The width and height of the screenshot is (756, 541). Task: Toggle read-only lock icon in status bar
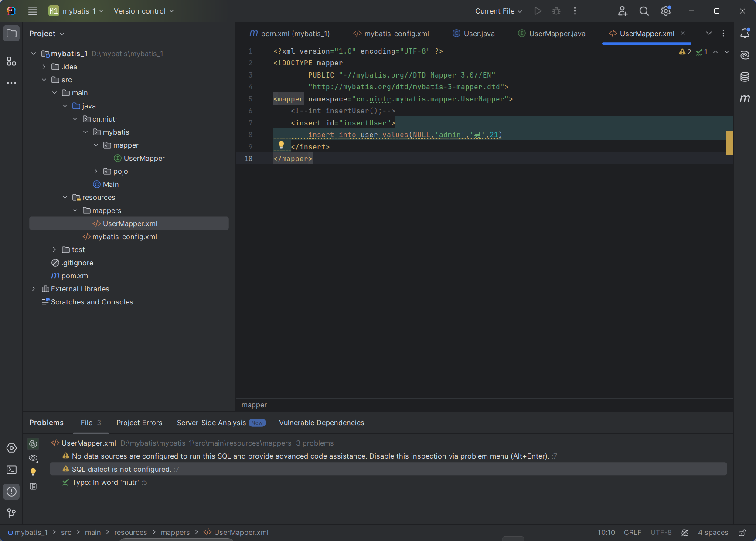tap(742, 532)
